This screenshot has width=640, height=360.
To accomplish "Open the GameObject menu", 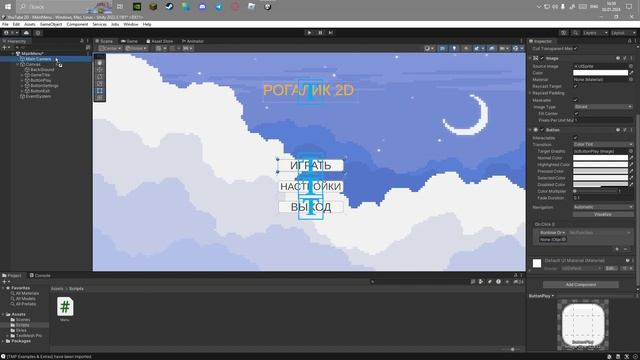I will click(x=51, y=24).
